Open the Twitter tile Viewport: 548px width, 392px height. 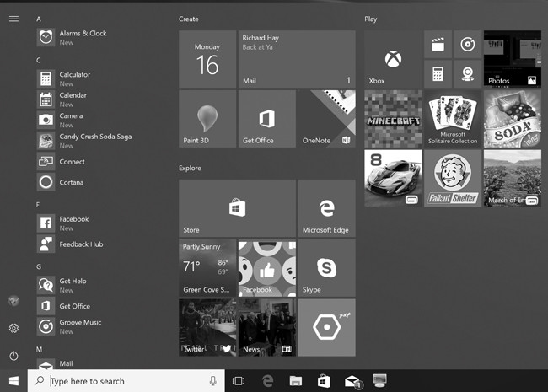(207, 328)
